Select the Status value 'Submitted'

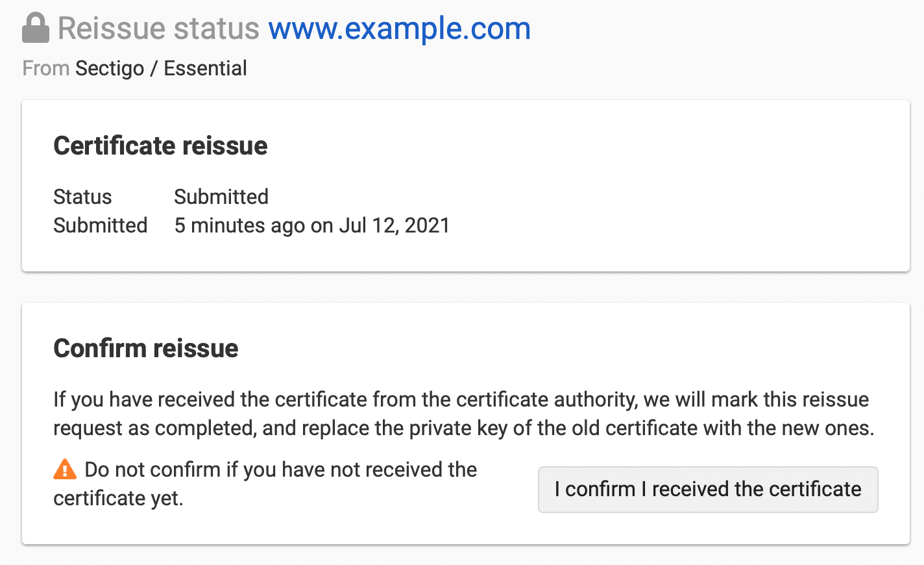[x=221, y=196]
